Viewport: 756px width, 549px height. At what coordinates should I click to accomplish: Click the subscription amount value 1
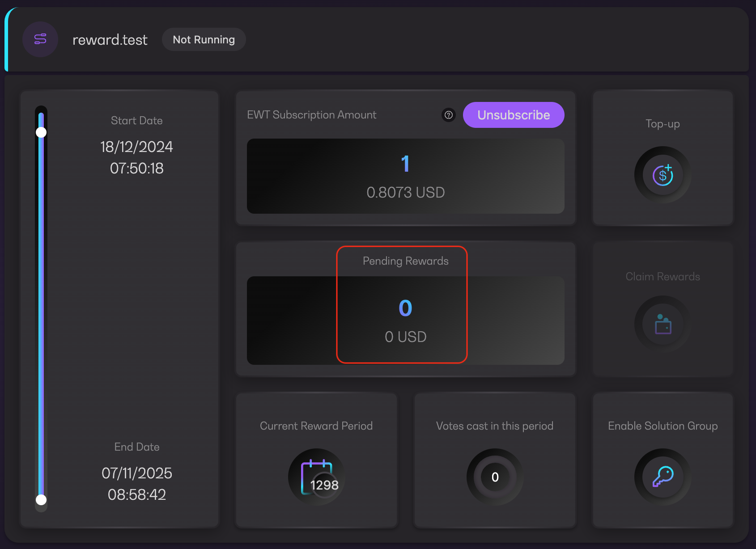point(405,164)
